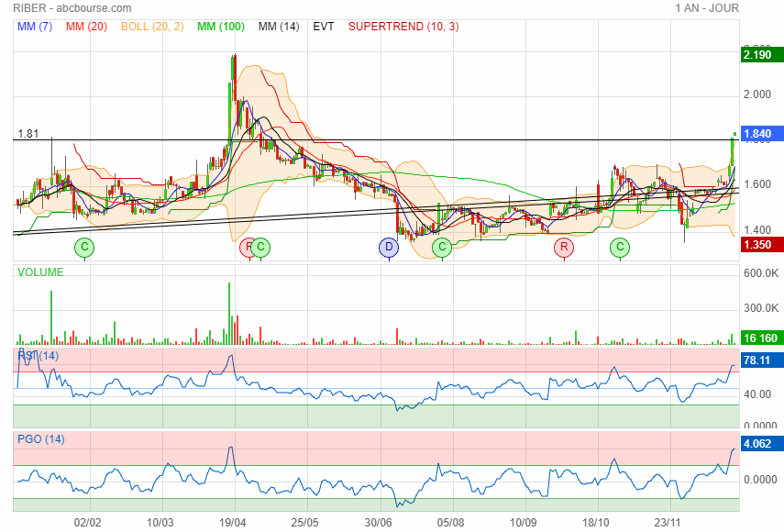Click the green C marker above 05/08
Screen dimensions: 784x532
point(442,247)
